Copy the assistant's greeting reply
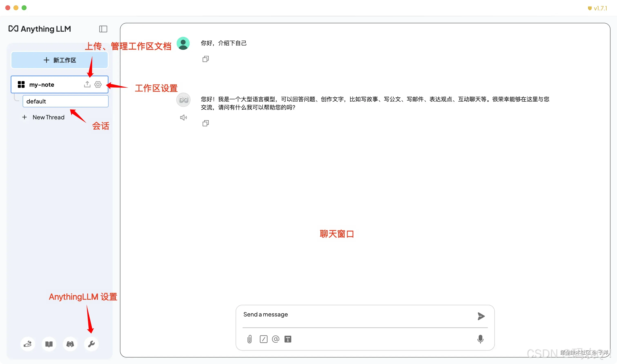Viewport: 617px width, 364px height. pyautogui.click(x=205, y=123)
